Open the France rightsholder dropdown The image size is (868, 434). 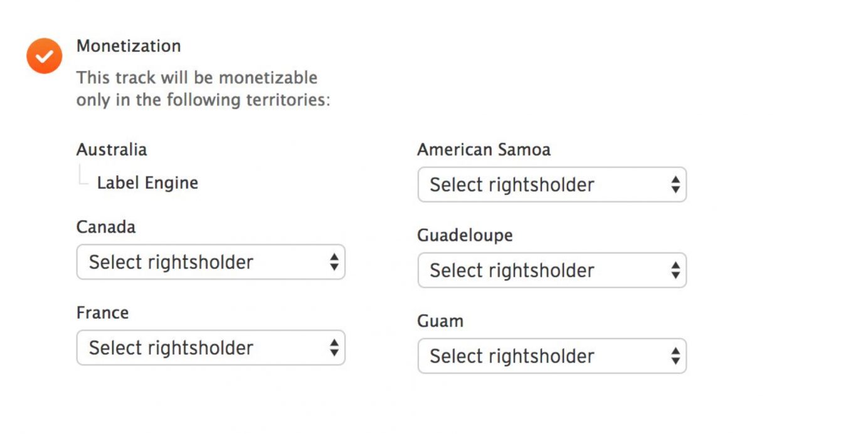210,348
